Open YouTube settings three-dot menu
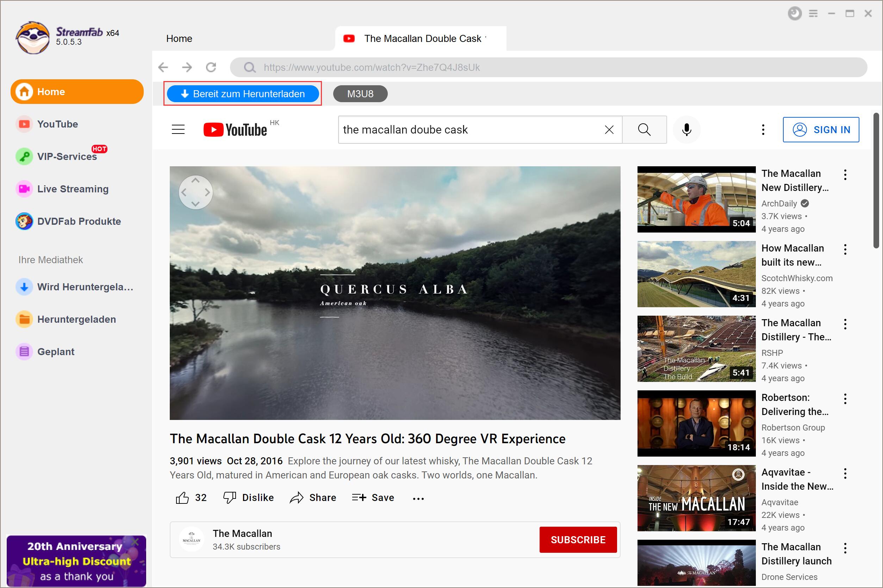 tap(763, 130)
